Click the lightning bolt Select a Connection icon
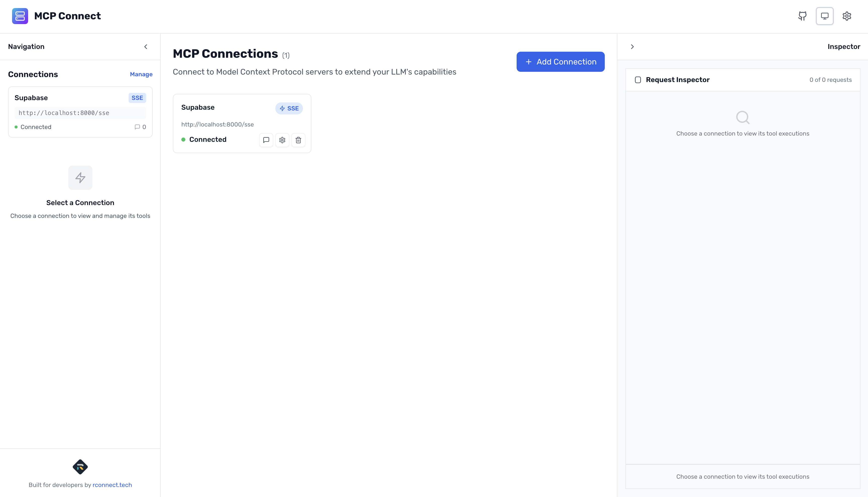The image size is (868, 497). [x=80, y=177]
